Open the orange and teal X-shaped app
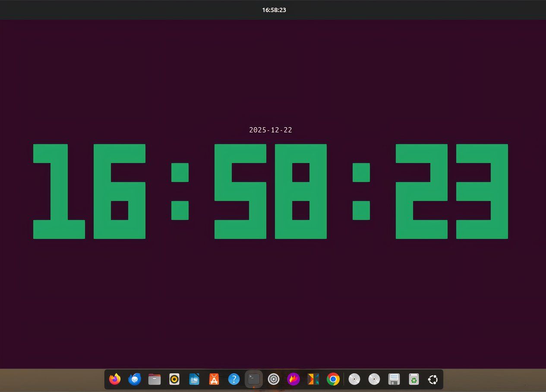546x392 pixels. [313, 379]
